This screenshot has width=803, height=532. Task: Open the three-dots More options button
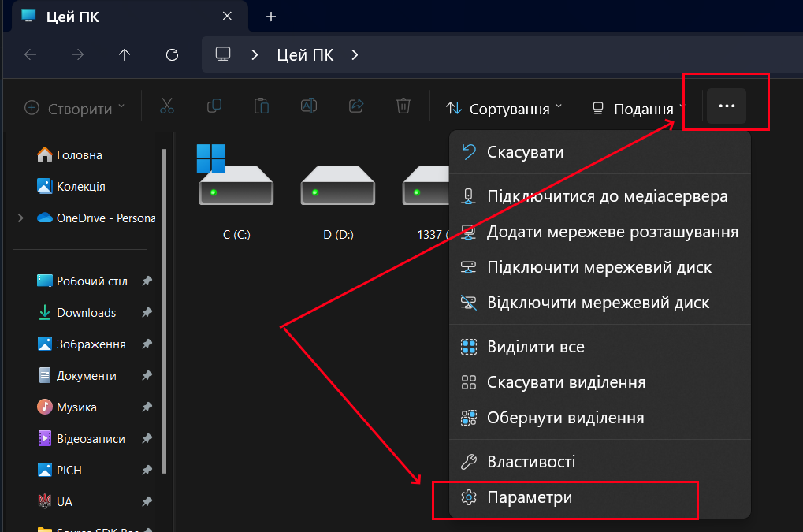point(727,106)
